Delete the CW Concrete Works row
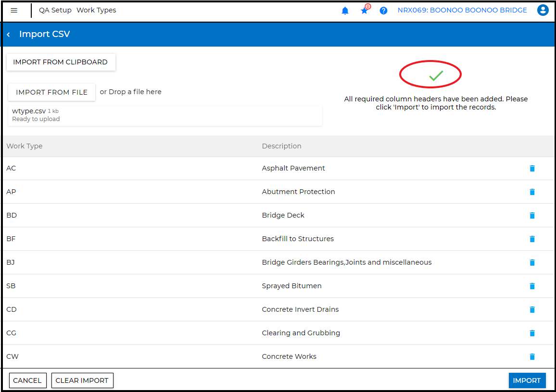Image resolution: width=556 pixels, height=392 pixels. click(x=532, y=356)
